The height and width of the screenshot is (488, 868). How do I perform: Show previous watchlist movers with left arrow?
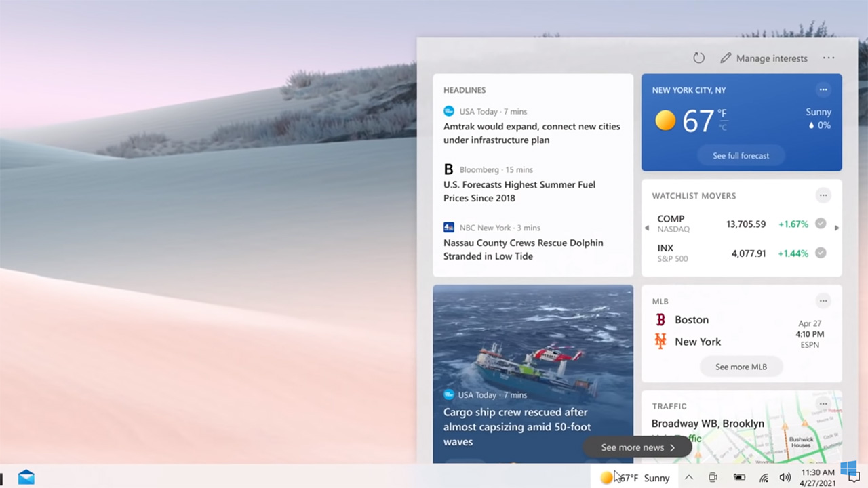point(647,228)
